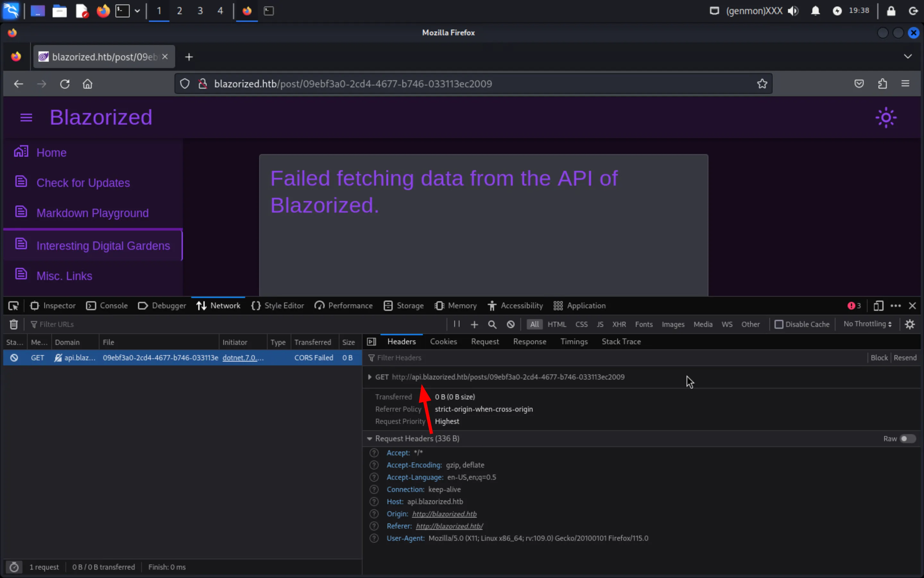Go to Firefox home page icon
The width and height of the screenshot is (924, 578).
[88, 84]
